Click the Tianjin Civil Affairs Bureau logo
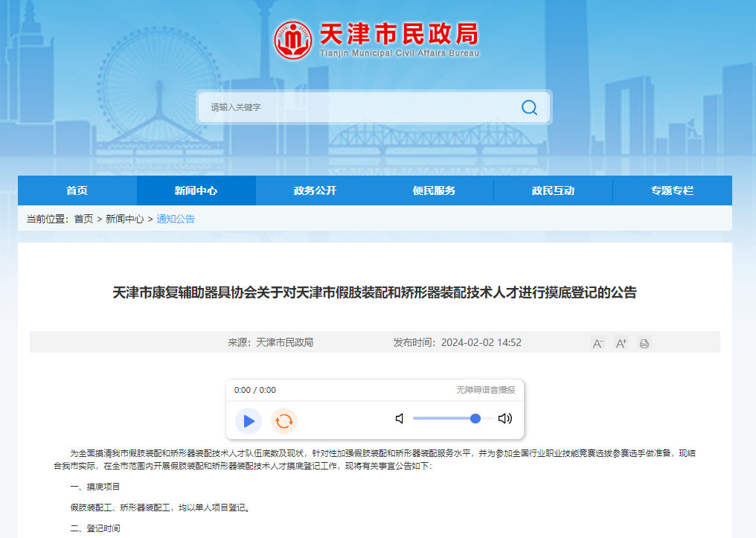 tap(292, 39)
